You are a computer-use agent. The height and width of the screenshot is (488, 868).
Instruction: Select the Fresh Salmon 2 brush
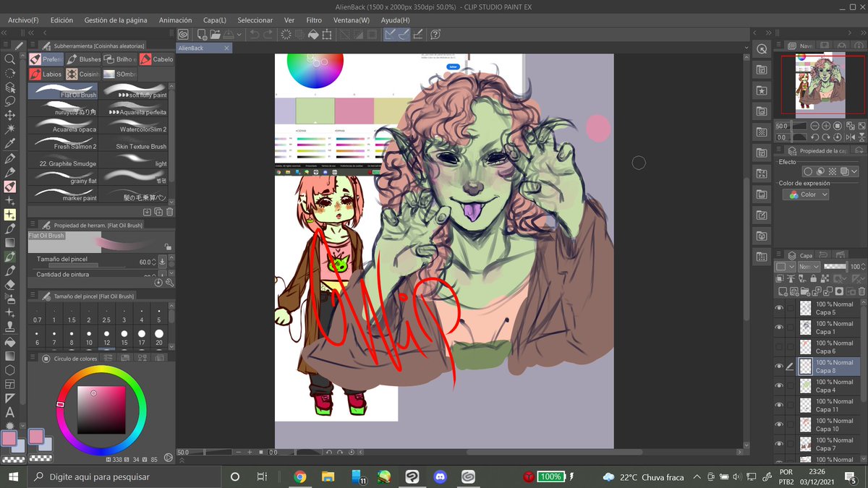[63, 143]
